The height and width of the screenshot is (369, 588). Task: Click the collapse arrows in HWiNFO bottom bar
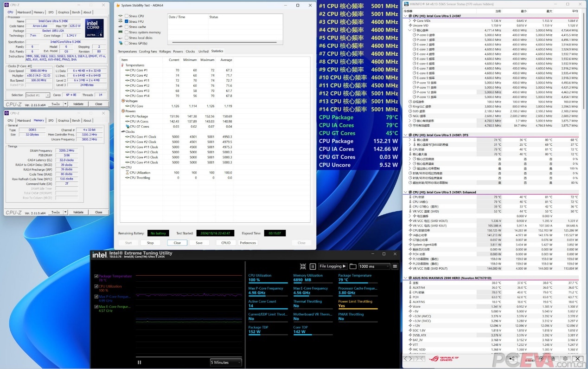(420, 358)
